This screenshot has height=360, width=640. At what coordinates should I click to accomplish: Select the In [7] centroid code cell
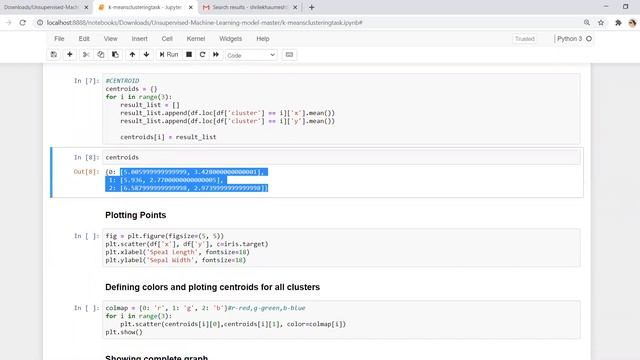pos(341,109)
